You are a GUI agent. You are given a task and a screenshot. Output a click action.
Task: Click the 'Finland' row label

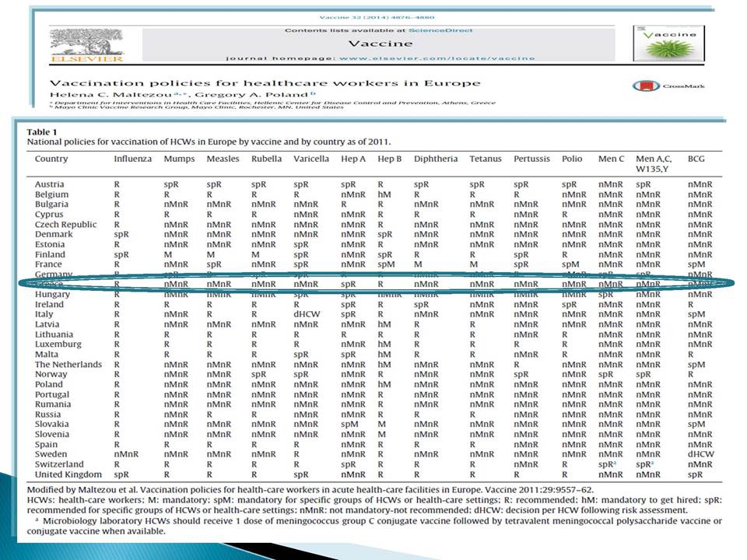coord(50,254)
